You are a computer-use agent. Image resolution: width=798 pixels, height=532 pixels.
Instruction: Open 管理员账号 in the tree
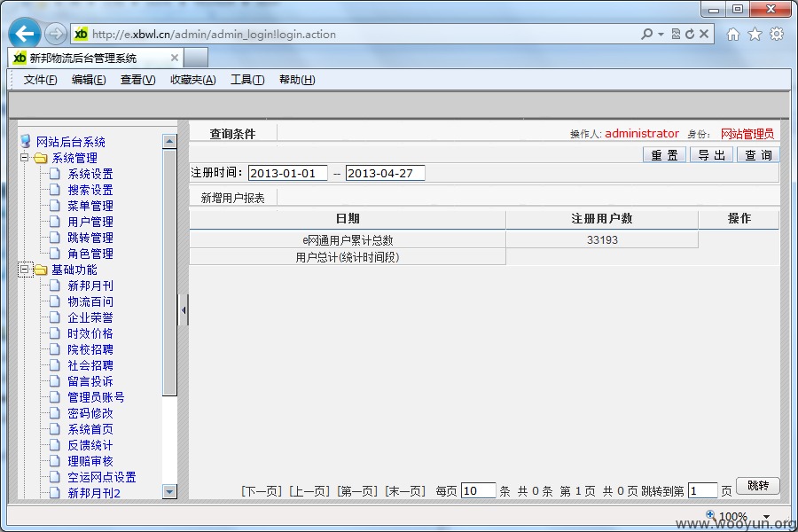pyautogui.click(x=96, y=397)
